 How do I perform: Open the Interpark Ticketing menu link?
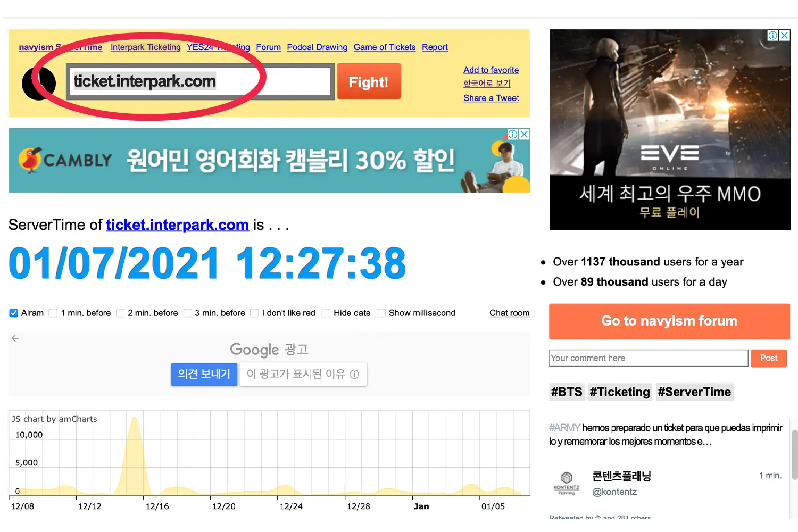145,47
